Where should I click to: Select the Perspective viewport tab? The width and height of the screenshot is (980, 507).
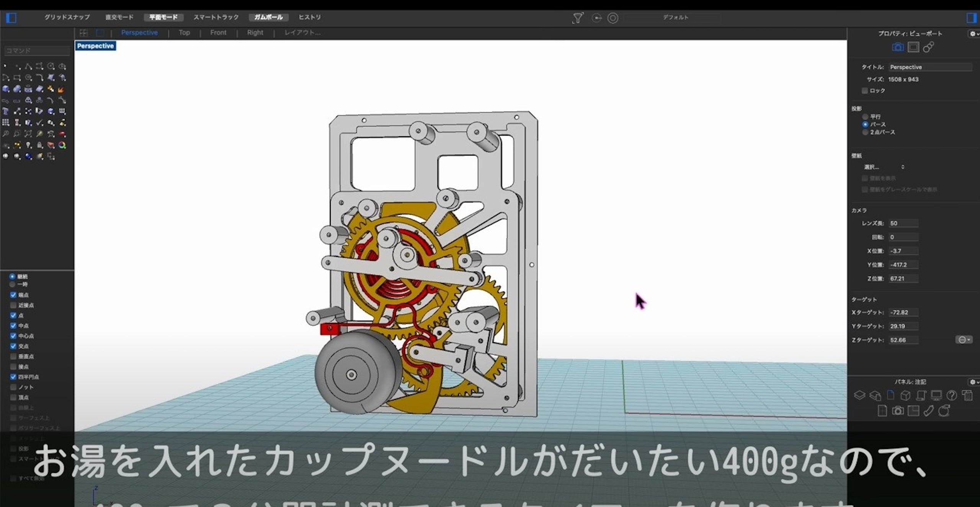point(139,33)
